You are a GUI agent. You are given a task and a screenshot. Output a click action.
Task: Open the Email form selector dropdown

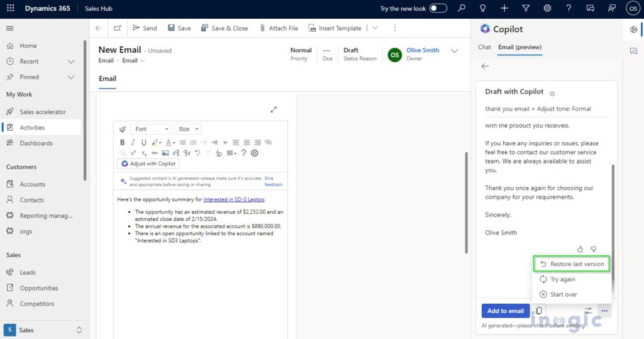point(133,60)
